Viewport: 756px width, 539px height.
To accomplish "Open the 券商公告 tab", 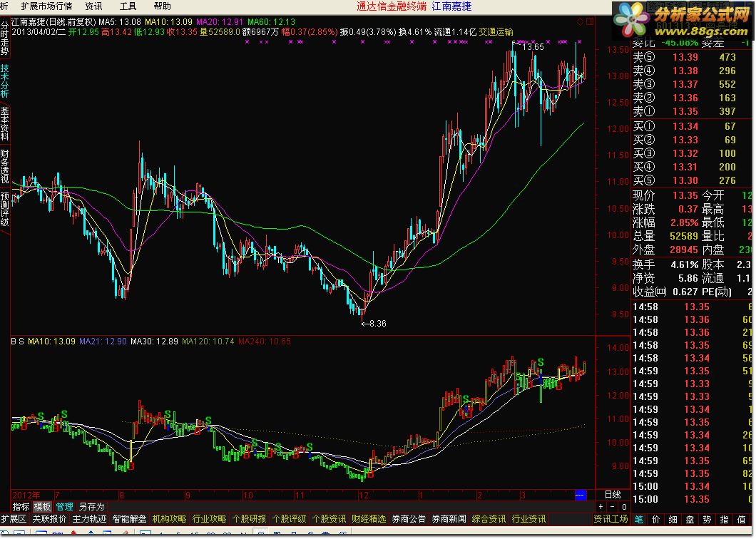I will [x=409, y=519].
